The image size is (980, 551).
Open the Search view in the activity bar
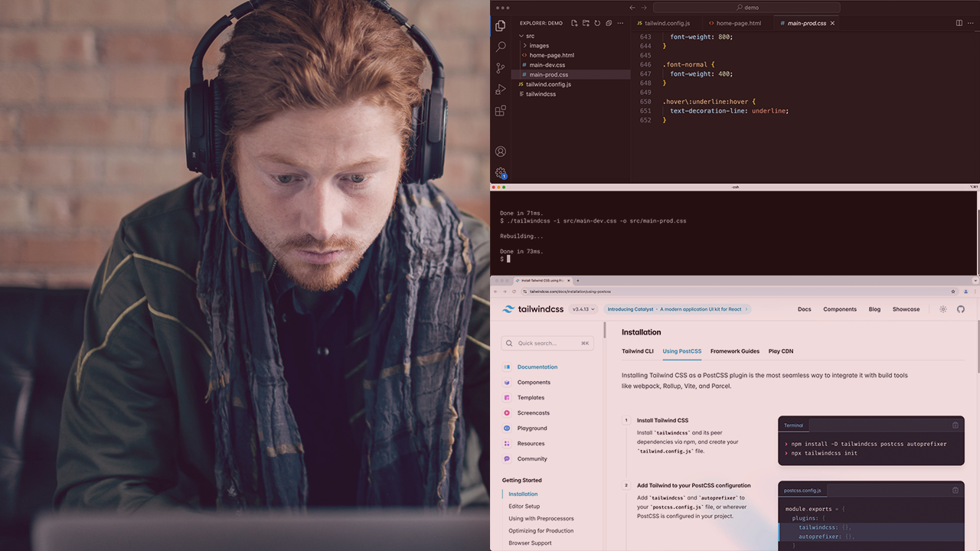[501, 47]
